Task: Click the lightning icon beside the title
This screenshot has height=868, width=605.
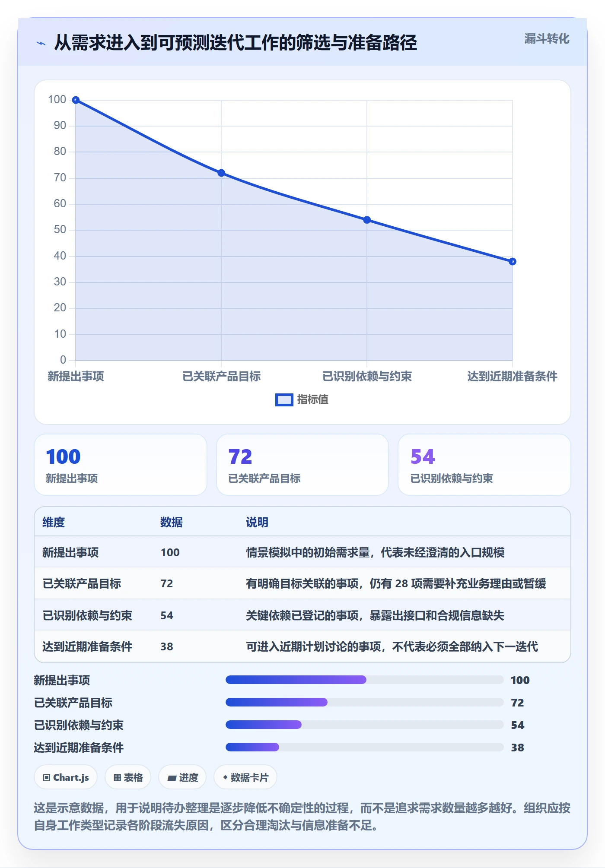Action: pyautogui.click(x=41, y=43)
